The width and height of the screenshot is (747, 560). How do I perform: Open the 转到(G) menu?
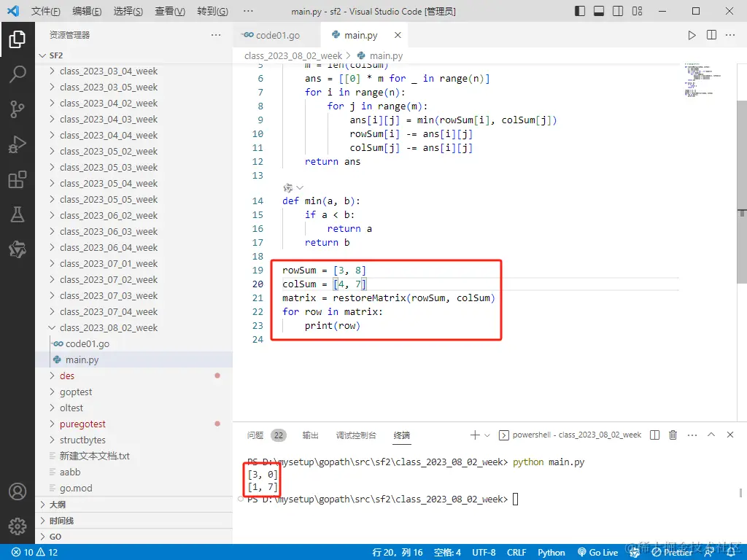tap(212, 11)
